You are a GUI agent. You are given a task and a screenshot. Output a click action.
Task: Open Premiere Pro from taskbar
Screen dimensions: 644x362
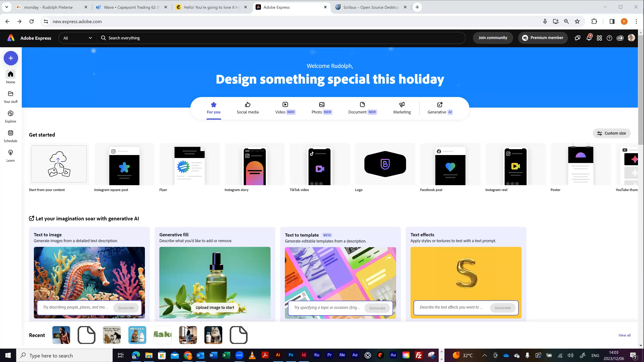[330, 355]
